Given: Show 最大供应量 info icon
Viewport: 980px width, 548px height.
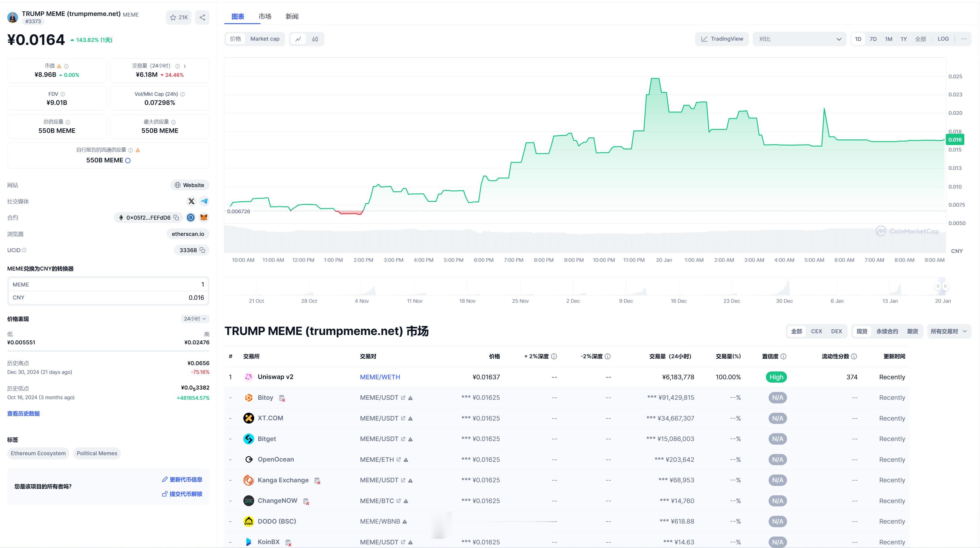Looking at the screenshot, I should 173,122.
